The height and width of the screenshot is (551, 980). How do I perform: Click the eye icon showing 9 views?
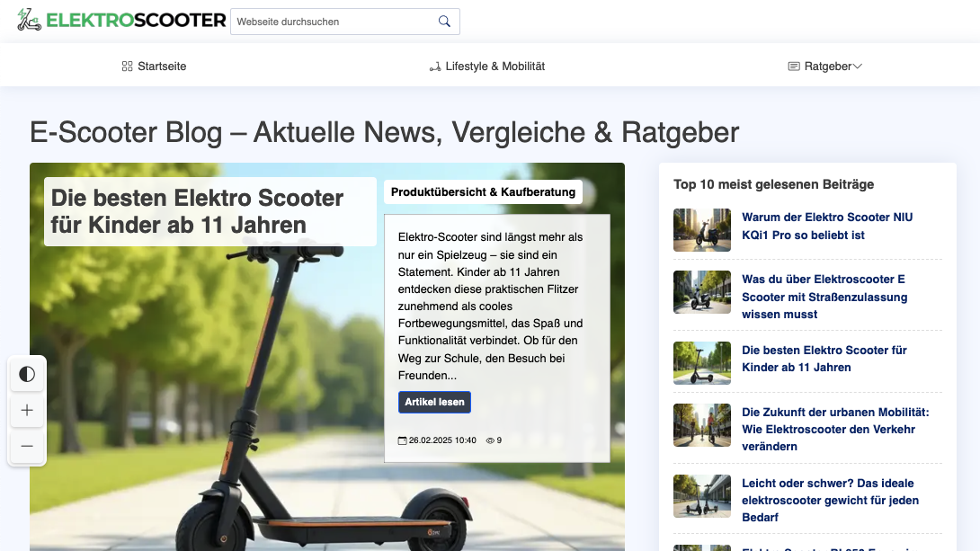click(489, 440)
